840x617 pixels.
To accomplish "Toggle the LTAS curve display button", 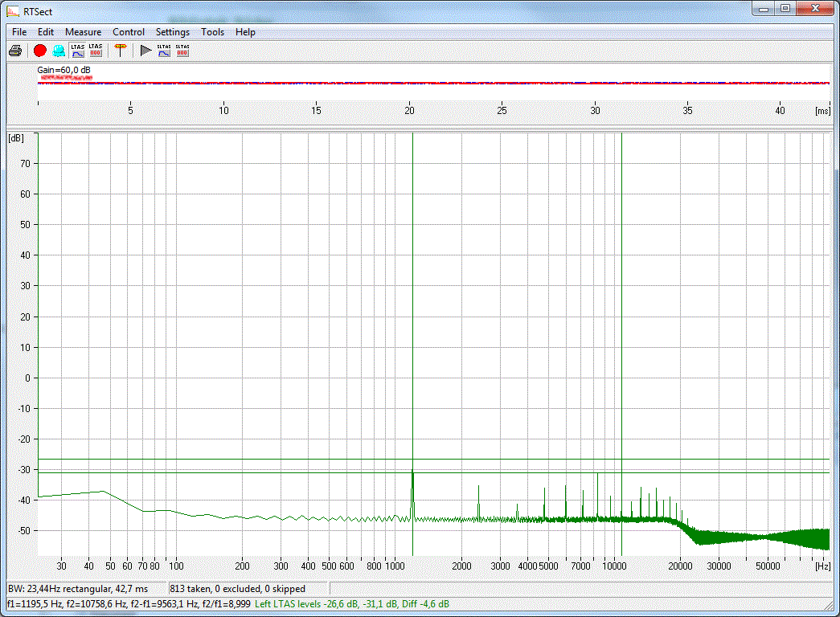I will point(78,51).
